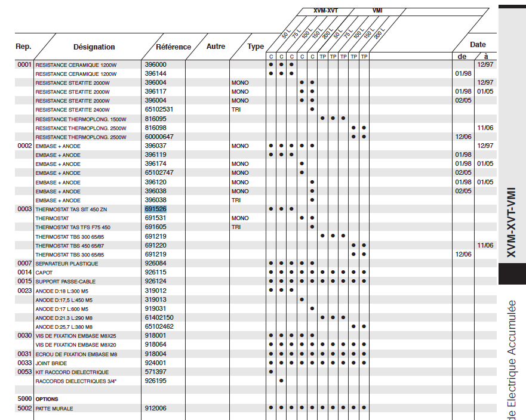The width and height of the screenshot is (526, 420).
Task: Click "VIS DE FIXATION EMBASE M8X20"
Action: point(76,345)
